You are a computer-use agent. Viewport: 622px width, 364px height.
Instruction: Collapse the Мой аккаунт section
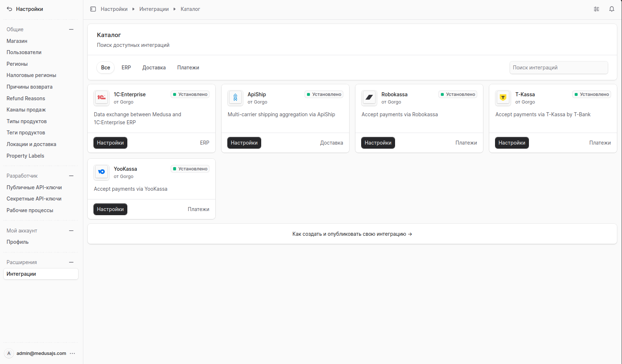click(71, 231)
